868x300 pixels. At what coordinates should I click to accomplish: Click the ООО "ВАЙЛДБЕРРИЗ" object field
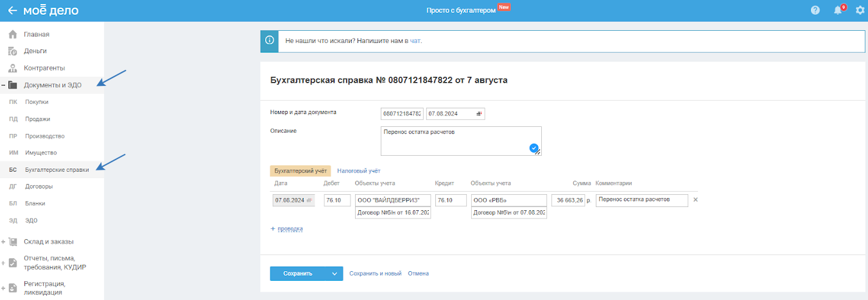pos(392,201)
